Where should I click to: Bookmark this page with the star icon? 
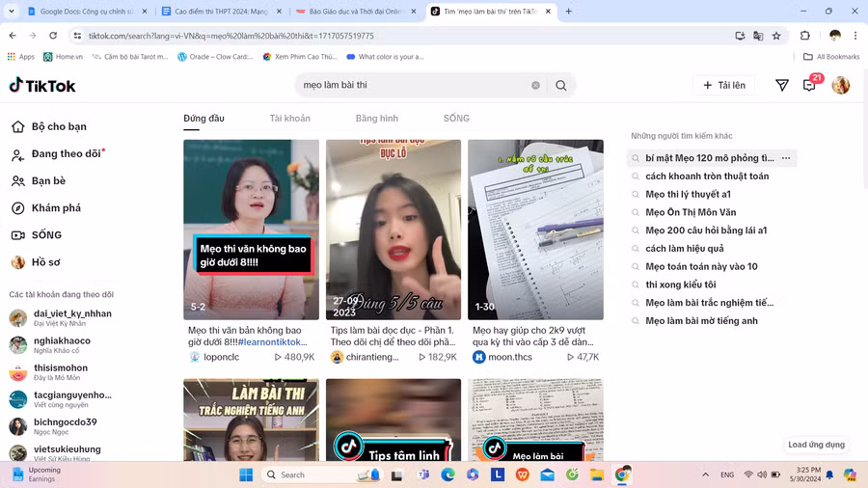(776, 36)
